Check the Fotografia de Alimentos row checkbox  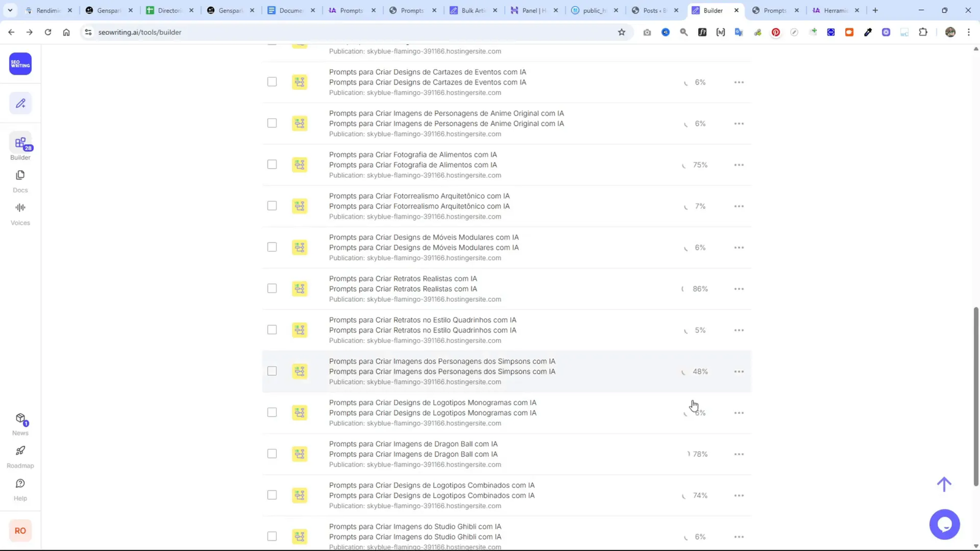(x=272, y=165)
